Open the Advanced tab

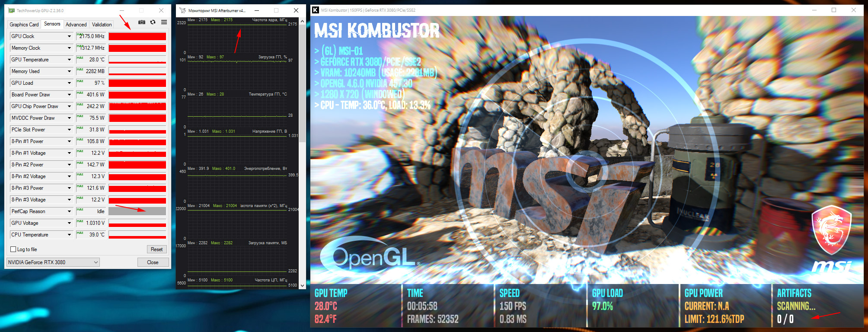(x=76, y=25)
